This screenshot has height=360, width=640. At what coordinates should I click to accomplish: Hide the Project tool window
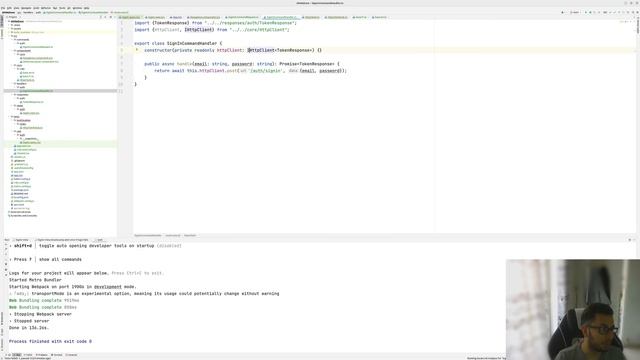coord(115,17)
